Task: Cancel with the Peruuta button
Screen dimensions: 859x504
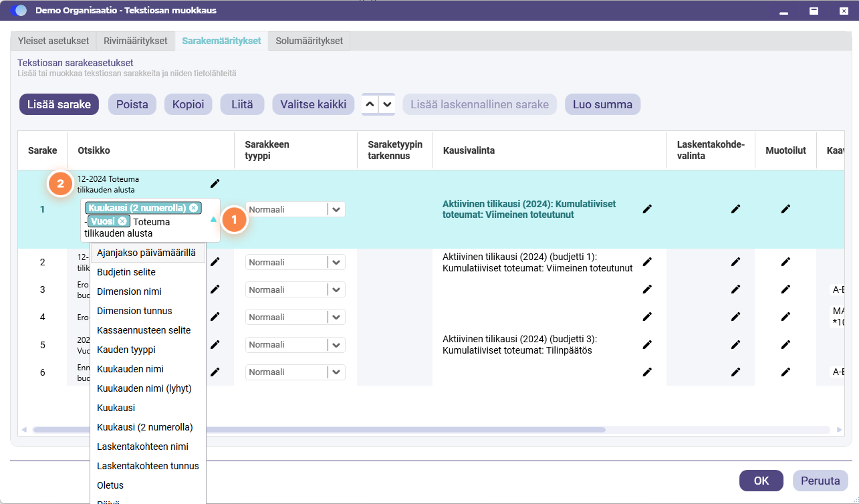Action: (x=820, y=481)
